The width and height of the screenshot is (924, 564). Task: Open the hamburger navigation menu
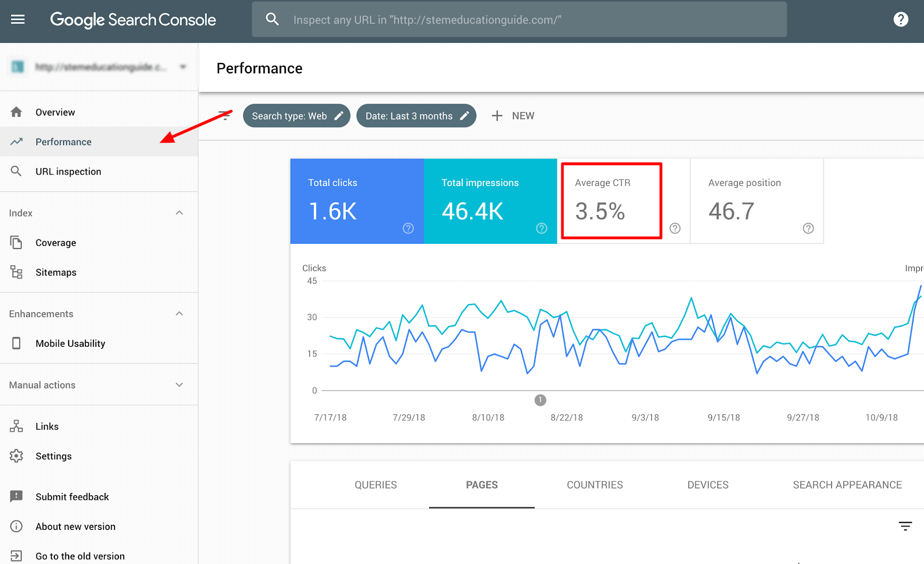[x=18, y=20]
